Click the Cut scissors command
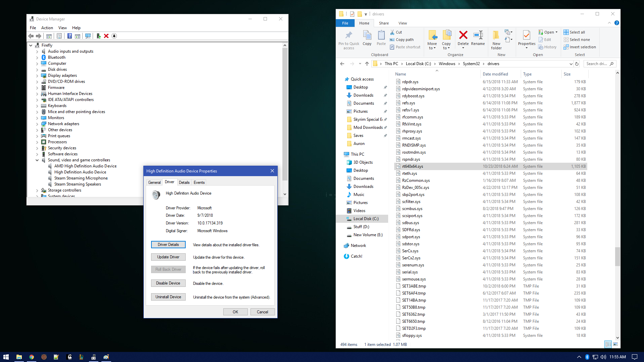The image size is (644, 362). point(396,32)
